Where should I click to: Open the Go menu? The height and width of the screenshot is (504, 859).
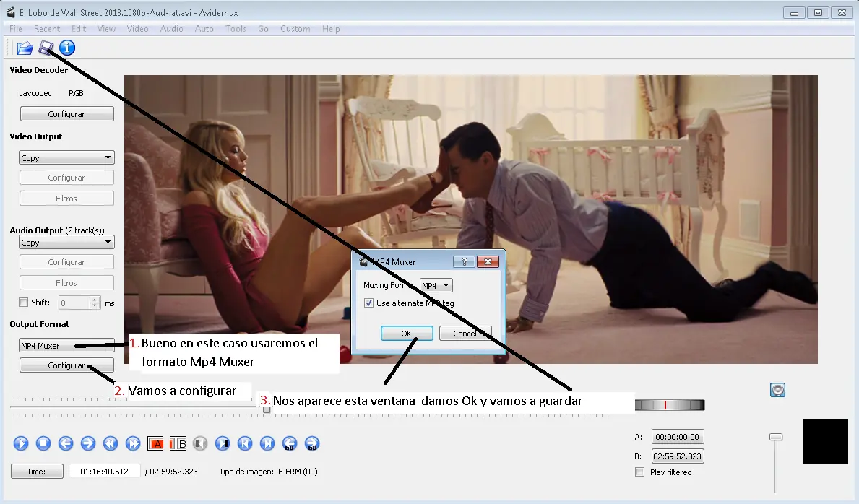[x=264, y=28]
